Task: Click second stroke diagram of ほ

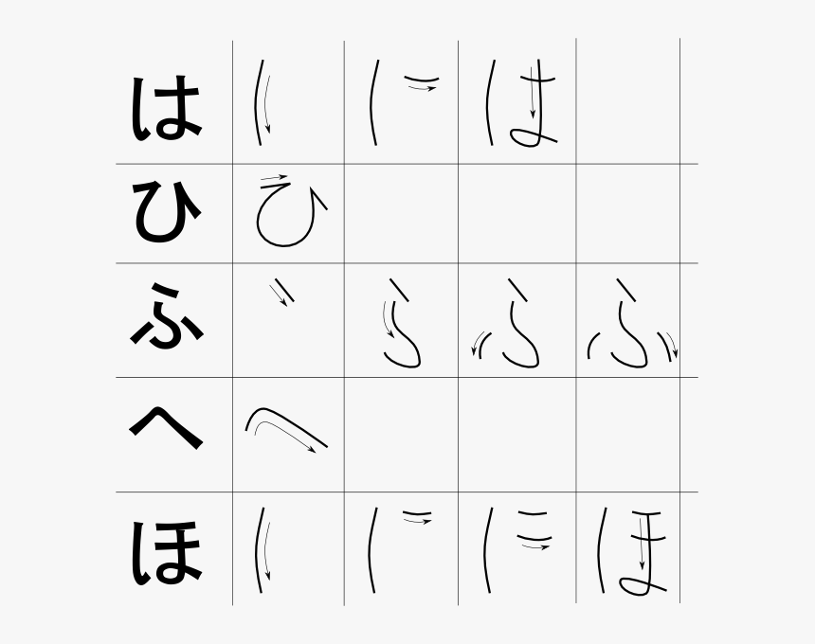Action: 400,550
